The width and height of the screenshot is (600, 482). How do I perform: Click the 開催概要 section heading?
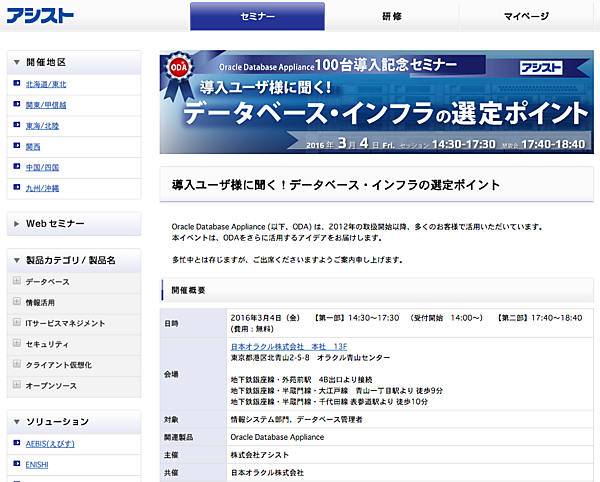tap(188, 290)
